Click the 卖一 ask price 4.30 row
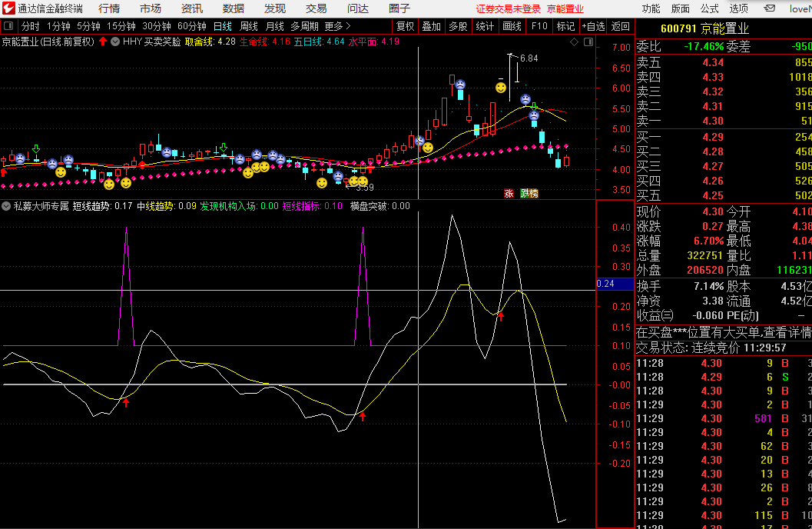This screenshot has width=812, height=529. tap(724, 121)
